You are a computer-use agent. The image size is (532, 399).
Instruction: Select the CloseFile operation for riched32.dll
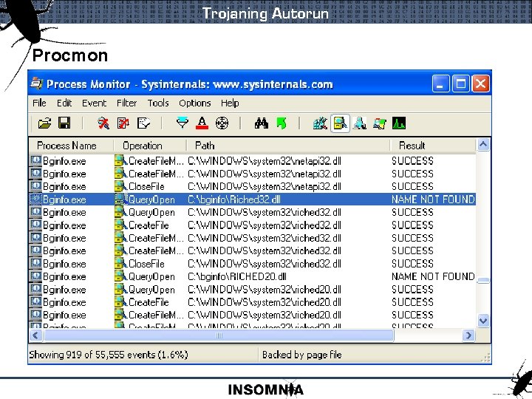click(x=146, y=264)
